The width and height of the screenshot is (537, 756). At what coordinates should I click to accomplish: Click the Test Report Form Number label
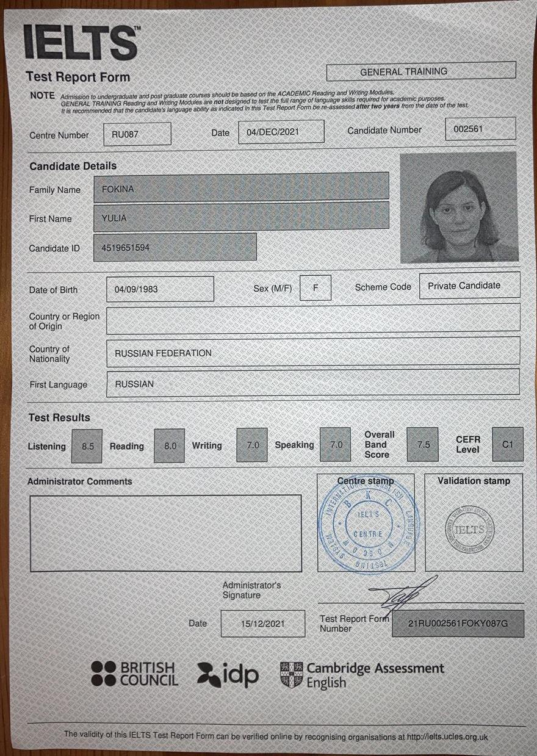pyautogui.click(x=354, y=624)
